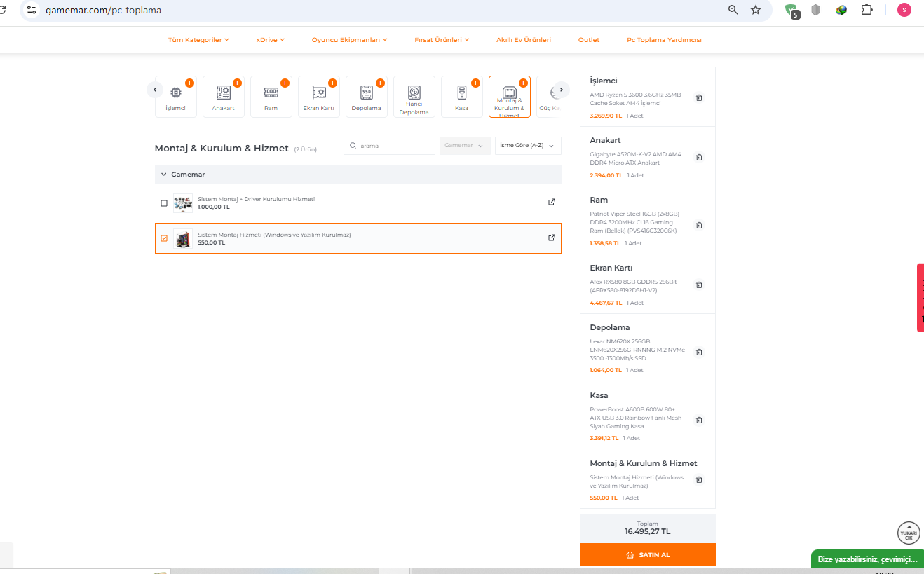Select the Montaj & Kurulum & Hizmet tile
The height and width of the screenshot is (574, 924).
[x=509, y=97]
